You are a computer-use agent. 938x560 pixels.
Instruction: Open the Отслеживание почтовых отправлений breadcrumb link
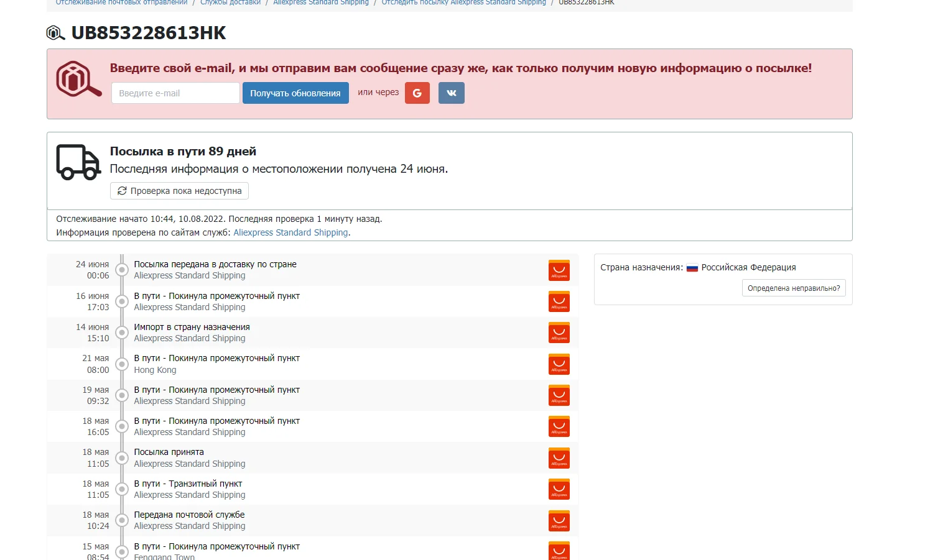(x=122, y=2)
